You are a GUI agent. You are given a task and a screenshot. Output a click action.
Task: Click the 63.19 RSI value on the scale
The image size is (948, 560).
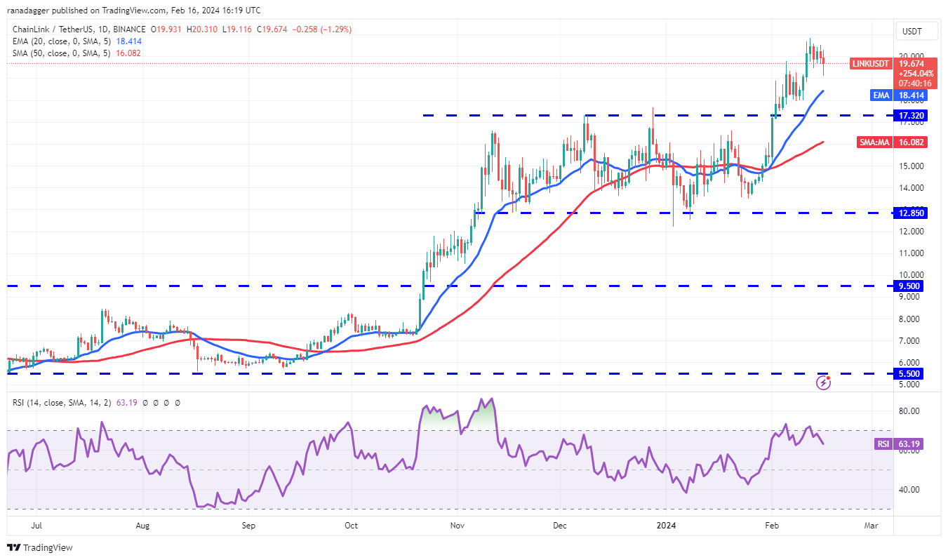tap(909, 444)
